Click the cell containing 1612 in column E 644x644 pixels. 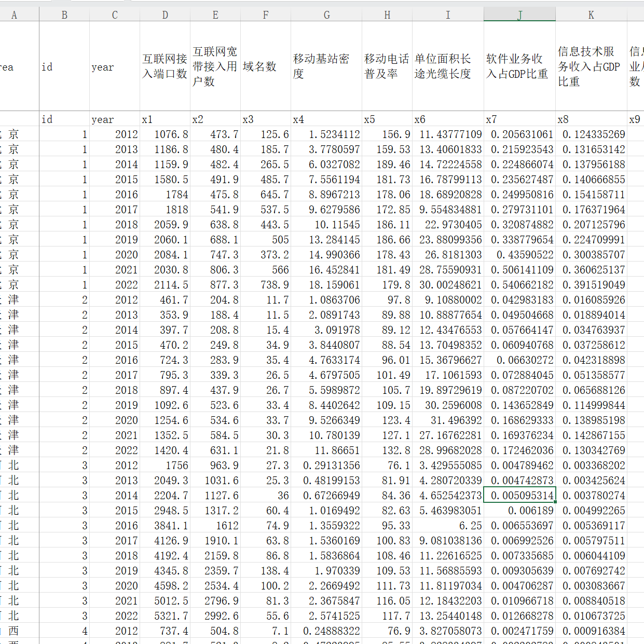click(x=215, y=525)
